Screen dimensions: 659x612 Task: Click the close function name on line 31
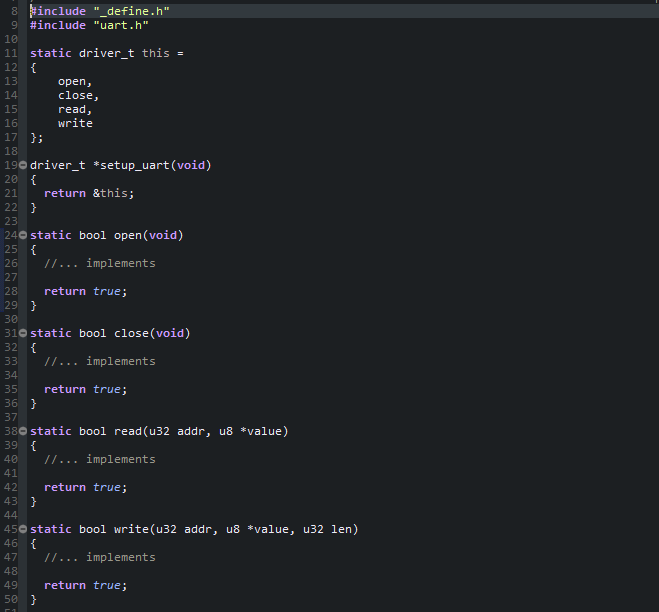[131, 333]
